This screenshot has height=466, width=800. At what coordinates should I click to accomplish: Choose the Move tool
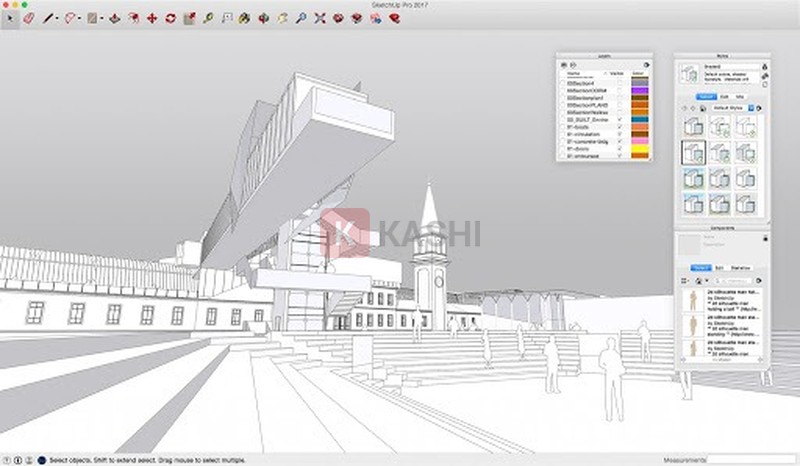click(x=151, y=18)
